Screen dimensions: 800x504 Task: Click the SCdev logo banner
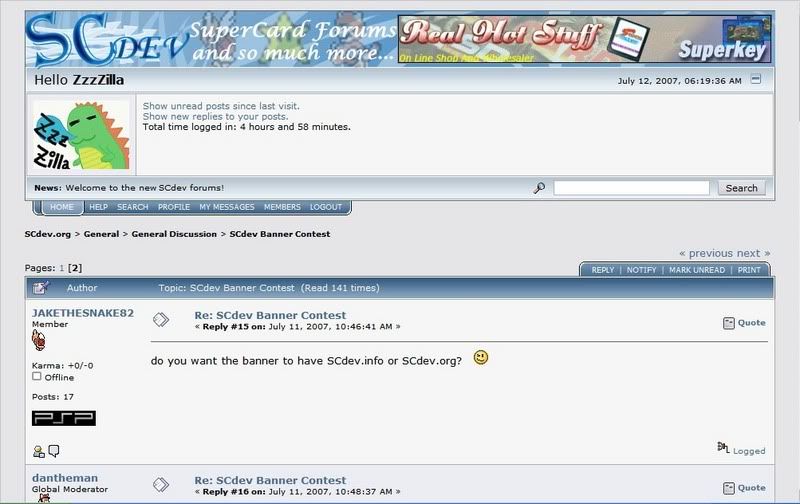point(211,40)
